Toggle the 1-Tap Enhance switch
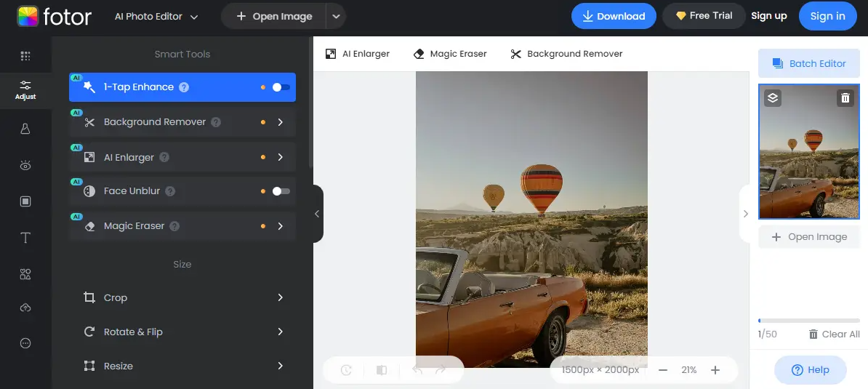 [x=281, y=87]
